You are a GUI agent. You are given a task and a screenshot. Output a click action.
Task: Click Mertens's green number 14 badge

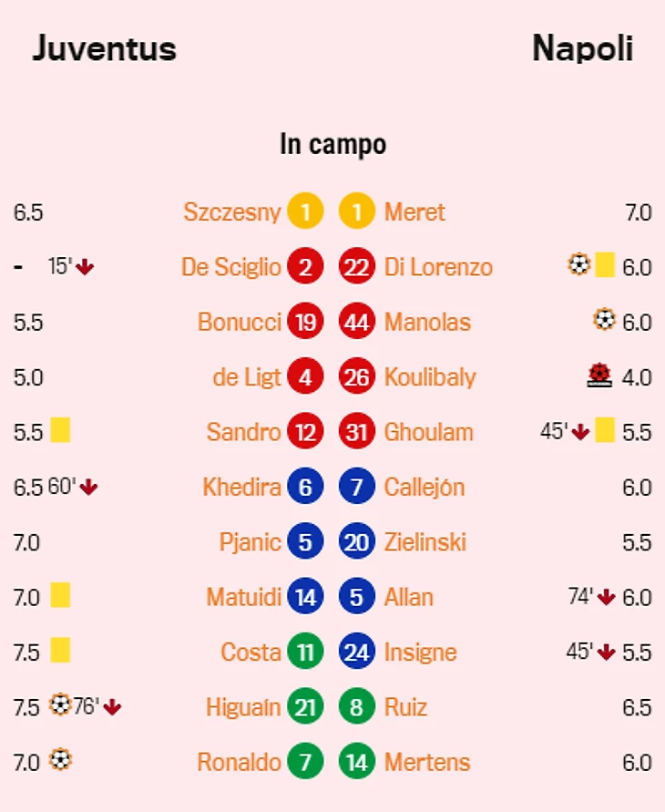point(356,762)
